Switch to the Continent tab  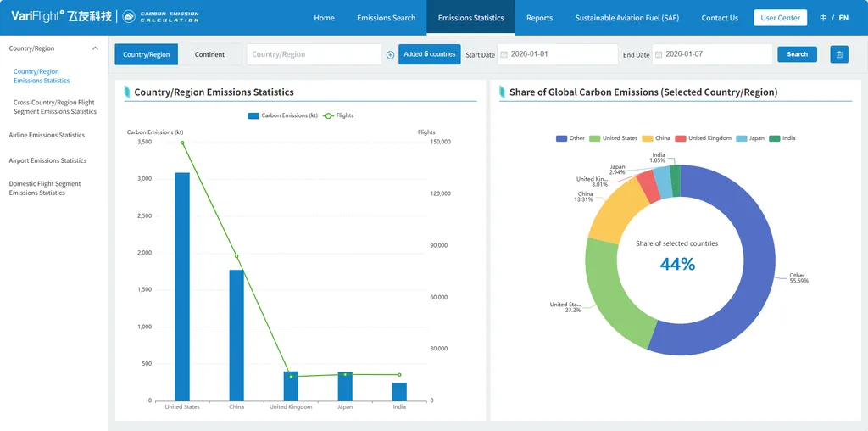[210, 54]
